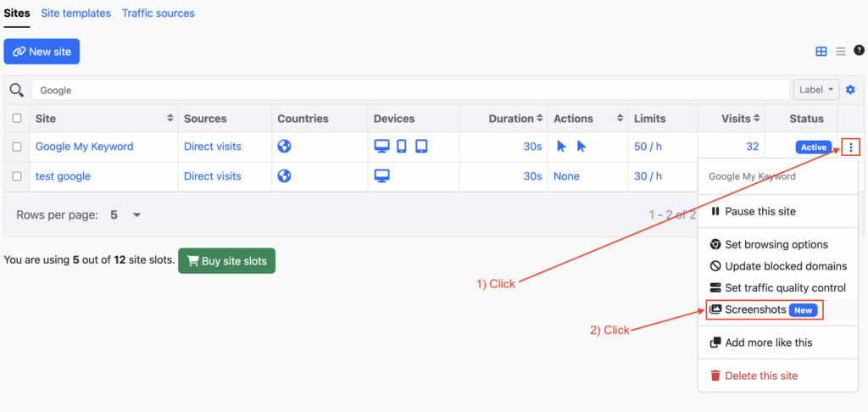Screen dimensions: 868x412
Task: Click first cursor action icon for Google My Keyword
Action: point(561,146)
